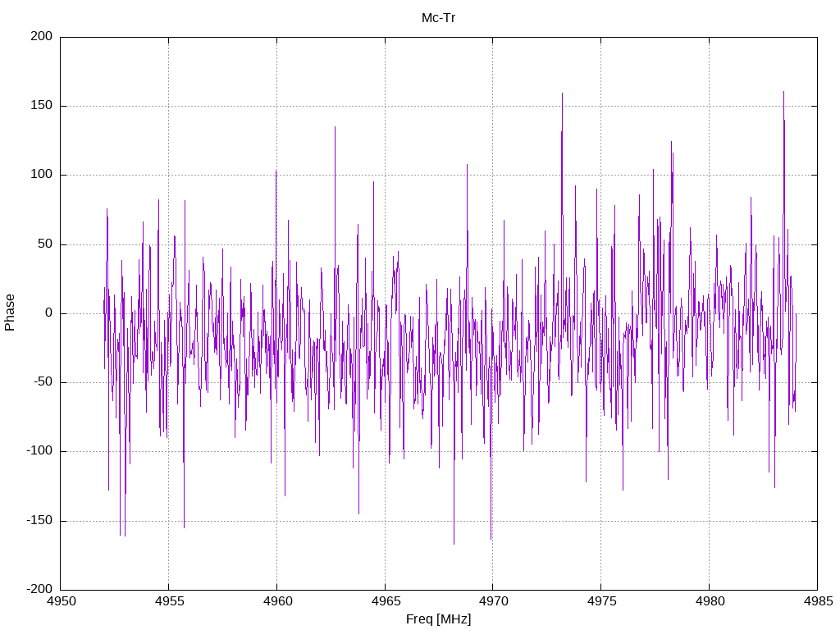Screen dimensions: 840x630
Task: Click the Phase y-axis label
Action: [x=10, y=313]
